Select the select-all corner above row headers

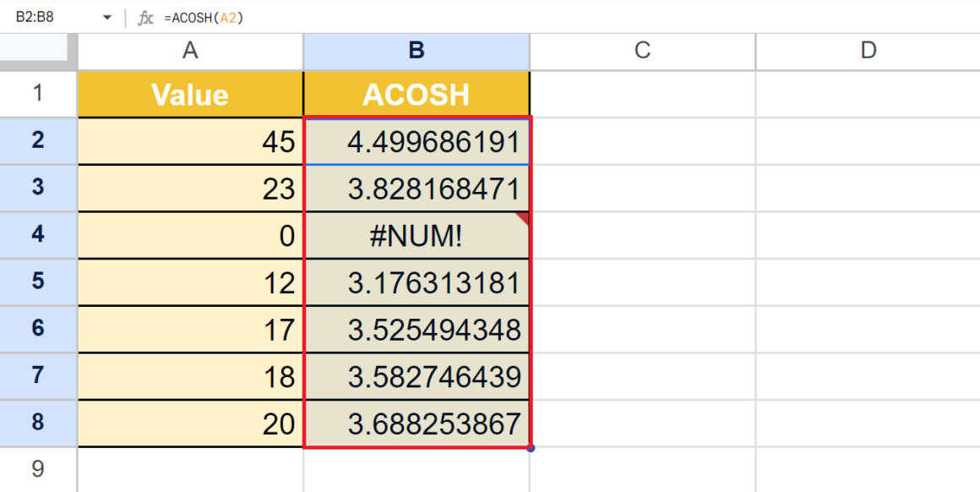[x=37, y=51]
